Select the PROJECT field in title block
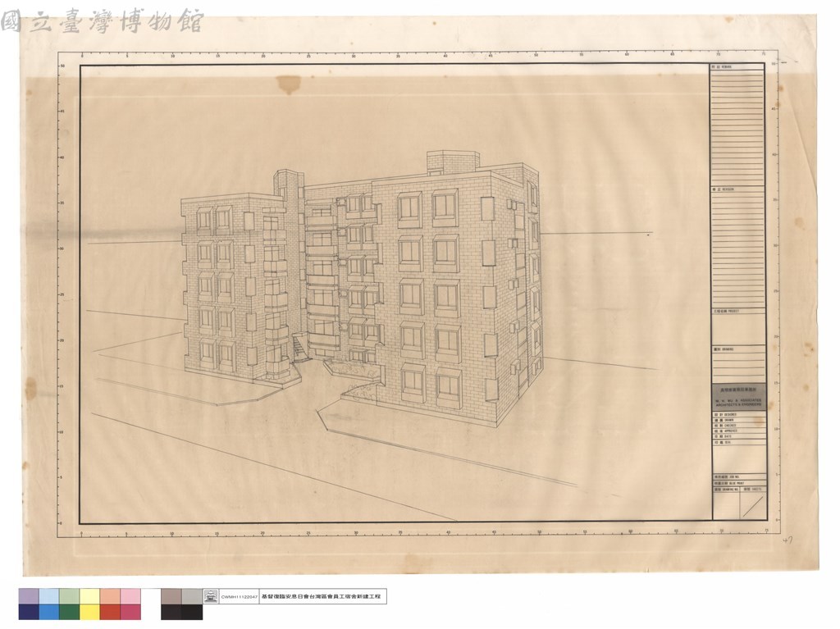The image size is (840, 629). 739,327
